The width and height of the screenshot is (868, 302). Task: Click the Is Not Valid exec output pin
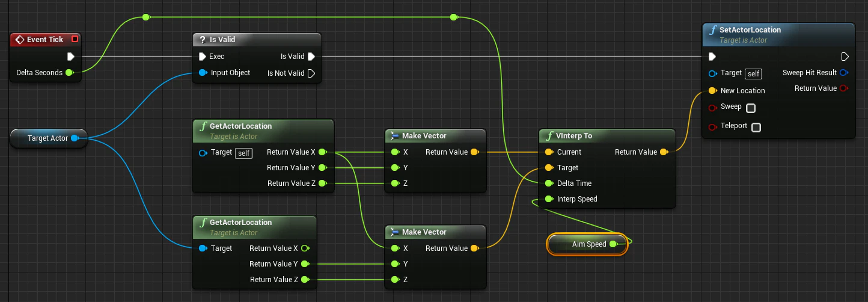[311, 73]
